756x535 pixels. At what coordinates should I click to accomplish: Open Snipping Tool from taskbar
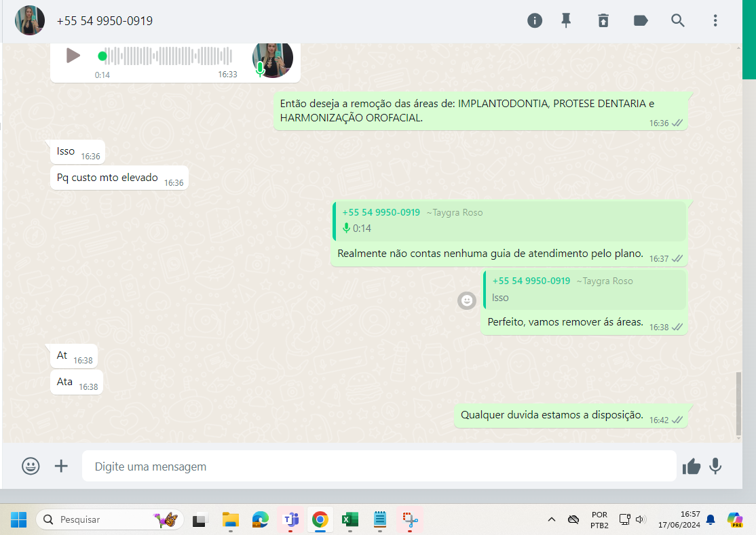point(410,520)
